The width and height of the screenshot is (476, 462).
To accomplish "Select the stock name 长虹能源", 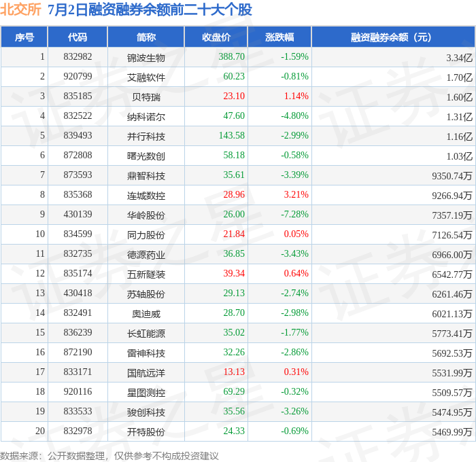I will coord(146,334).
